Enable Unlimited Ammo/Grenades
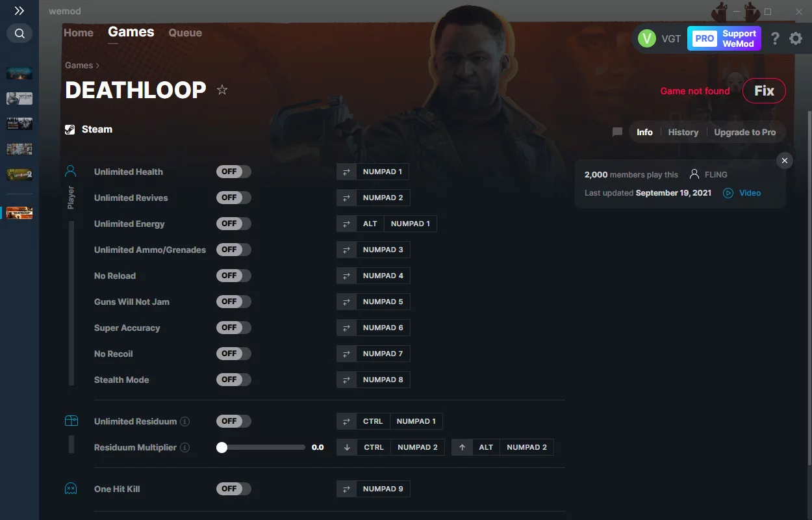This screenshot has height=520, width=812. coord(233,250)
